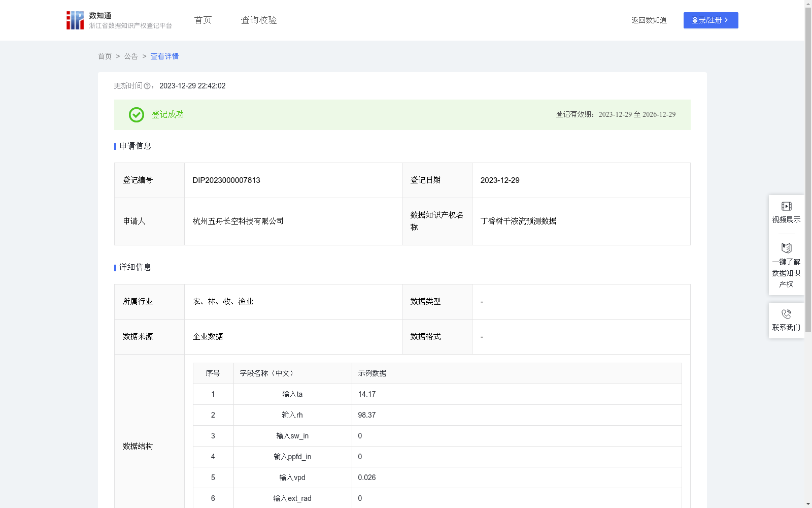Click the 数知通 platform logo

click(119, 20)
